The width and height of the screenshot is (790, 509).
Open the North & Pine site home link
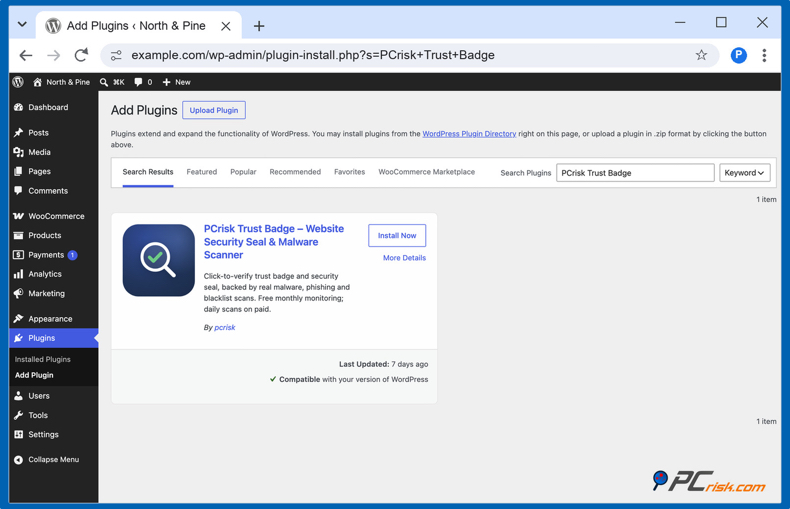pos(61,82)
